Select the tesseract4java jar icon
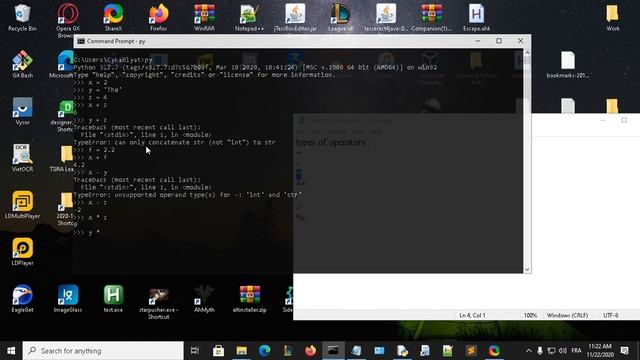 point(386,17)
